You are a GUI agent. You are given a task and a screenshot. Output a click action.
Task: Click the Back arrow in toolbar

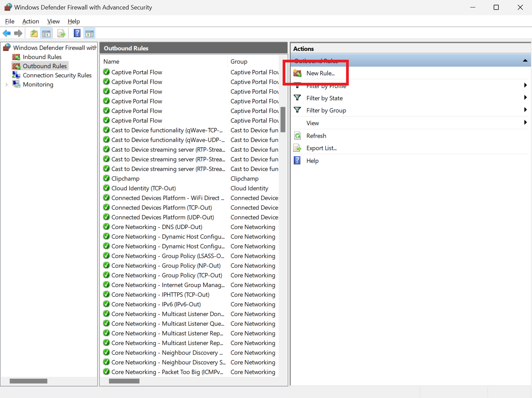(x=6, y=33)
